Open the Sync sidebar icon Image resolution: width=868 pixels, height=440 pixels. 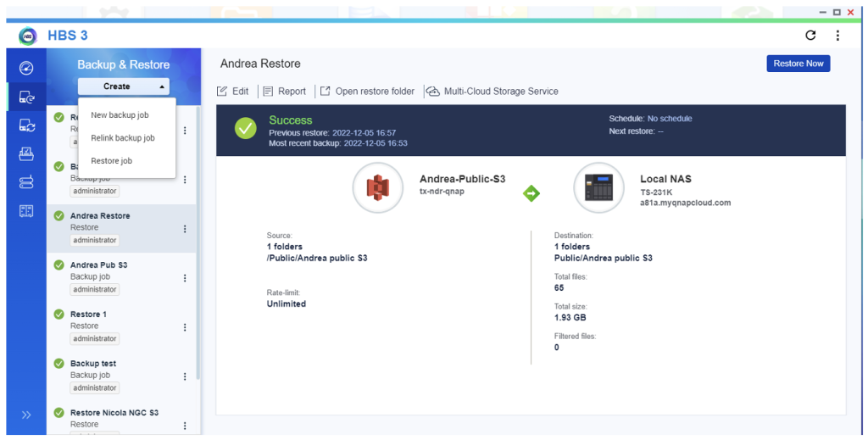pos(26,125)
